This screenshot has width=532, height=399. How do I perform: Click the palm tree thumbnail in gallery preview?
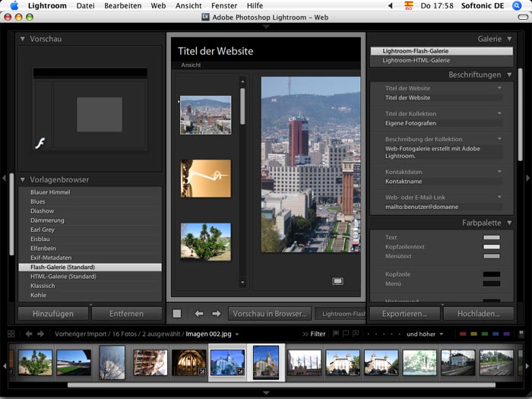206,242
